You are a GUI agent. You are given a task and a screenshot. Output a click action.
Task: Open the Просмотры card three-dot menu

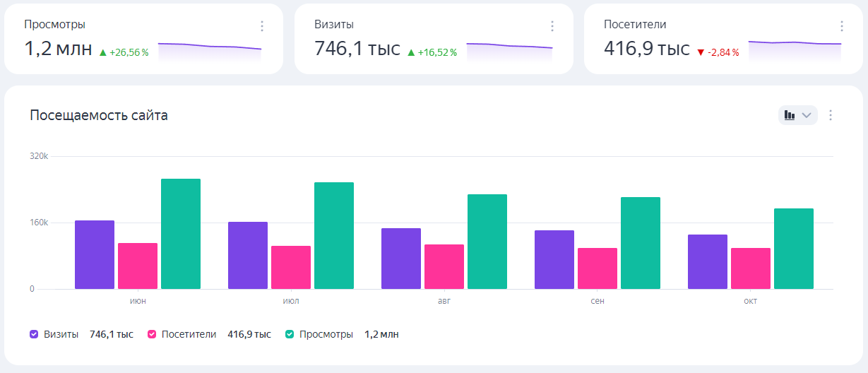tap(262, 26)
